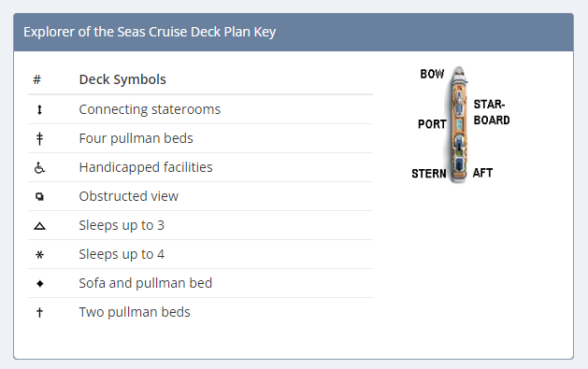Click the diamond sofa and pullman bed symbol
Screen dimensions: 588x369
tap(40, 284)
